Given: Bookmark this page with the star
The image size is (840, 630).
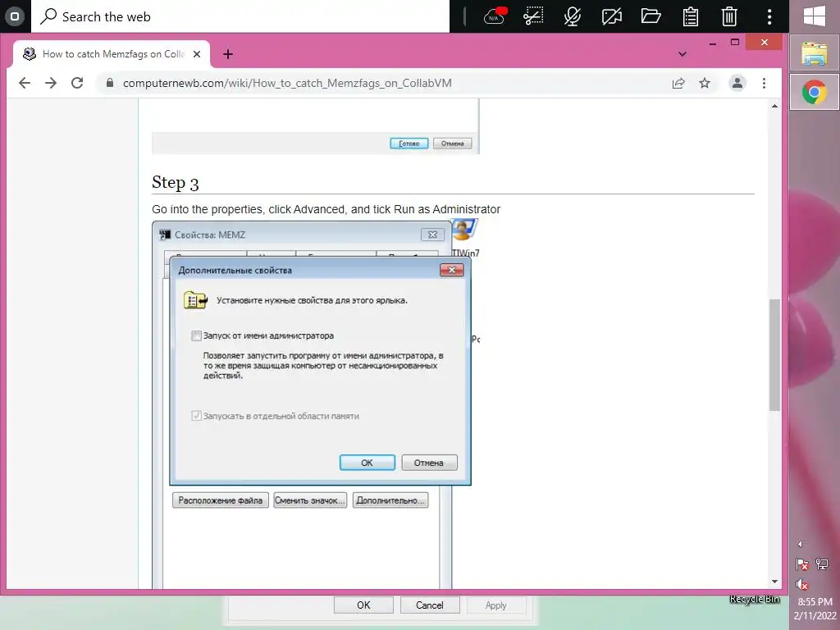Looking at the screenshot, I should (x=705, y=83).
